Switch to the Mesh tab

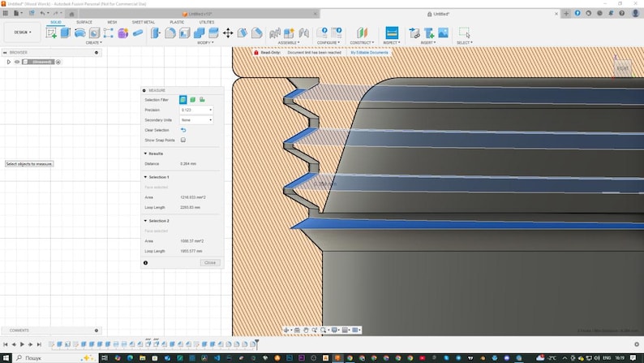(112, 22)
